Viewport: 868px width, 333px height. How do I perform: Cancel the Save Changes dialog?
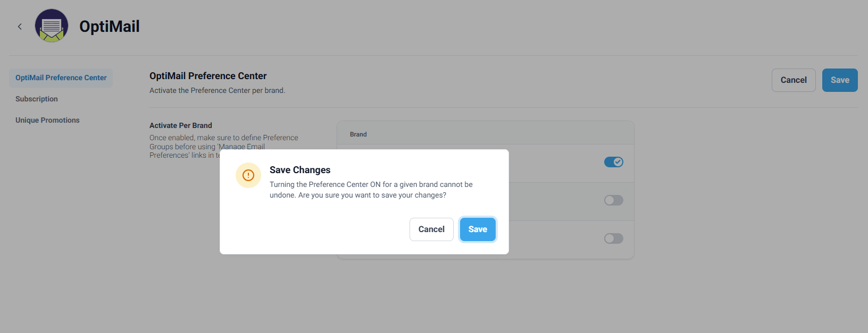[431, 229]
